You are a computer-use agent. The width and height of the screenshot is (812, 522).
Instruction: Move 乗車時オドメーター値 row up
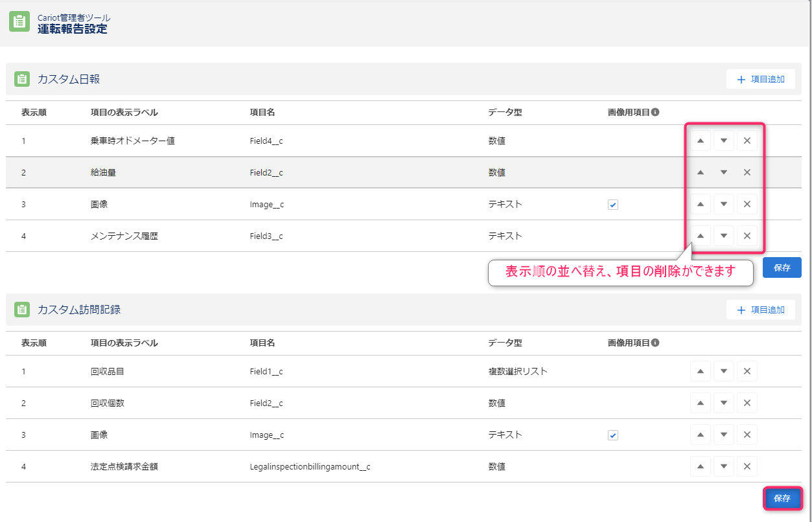pos(700,141)
